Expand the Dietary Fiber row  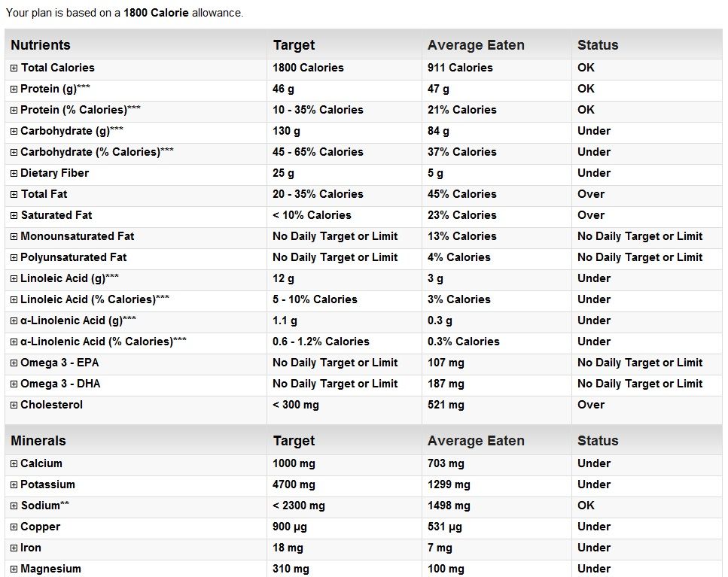[x=14, y=174]
